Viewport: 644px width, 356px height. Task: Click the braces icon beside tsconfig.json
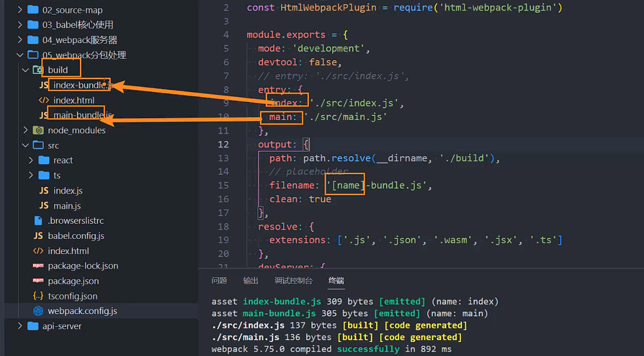(38, 296)
